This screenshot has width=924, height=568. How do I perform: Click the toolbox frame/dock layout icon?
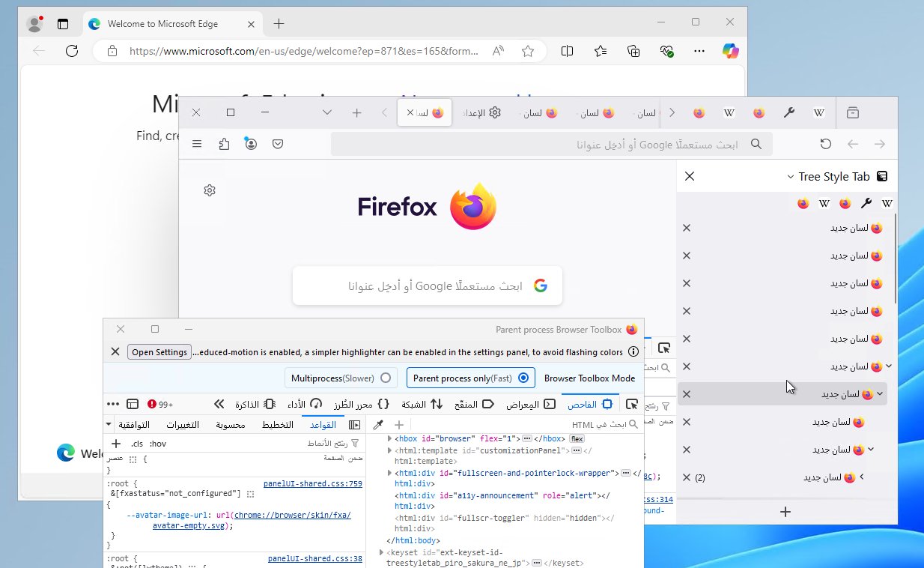coord(133,404)
